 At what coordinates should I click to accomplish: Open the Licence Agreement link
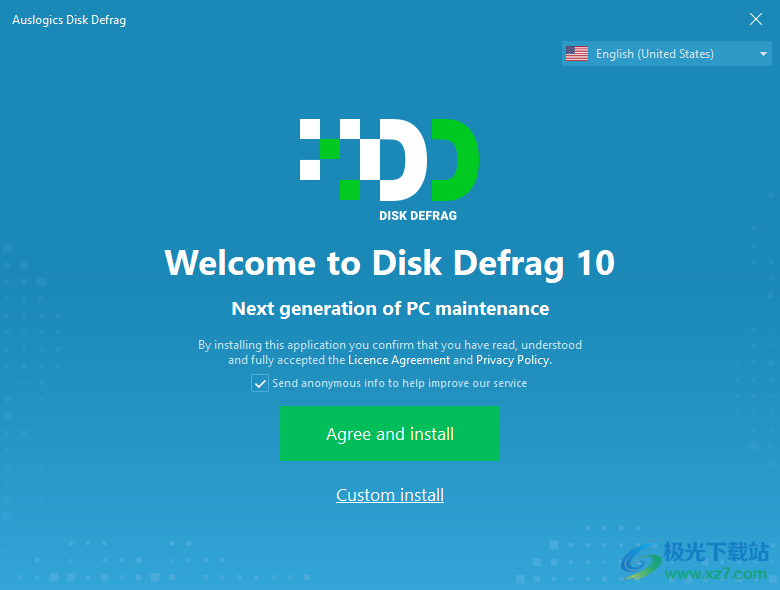(399, 360)
